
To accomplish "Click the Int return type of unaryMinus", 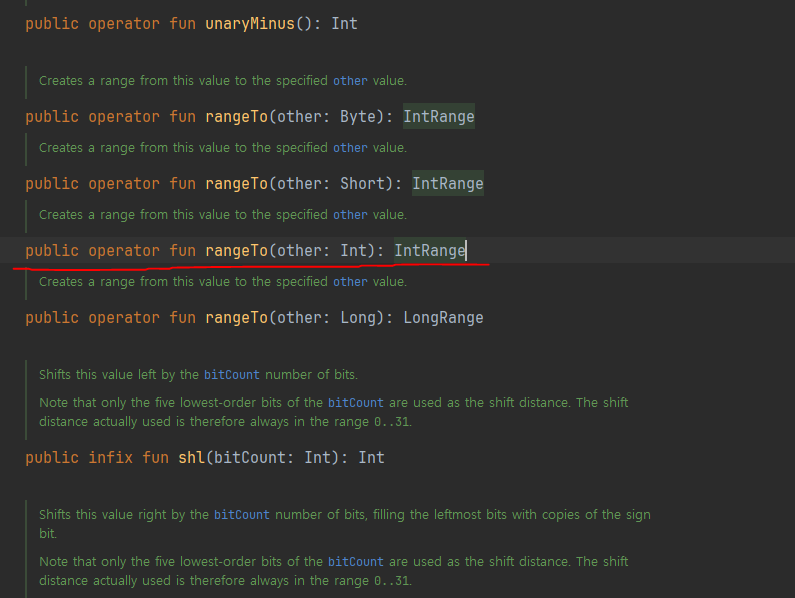I will tap(344, 24).
